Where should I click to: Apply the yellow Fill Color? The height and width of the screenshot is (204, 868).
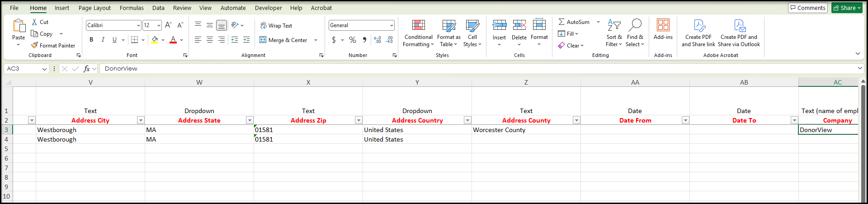[155, 40]
